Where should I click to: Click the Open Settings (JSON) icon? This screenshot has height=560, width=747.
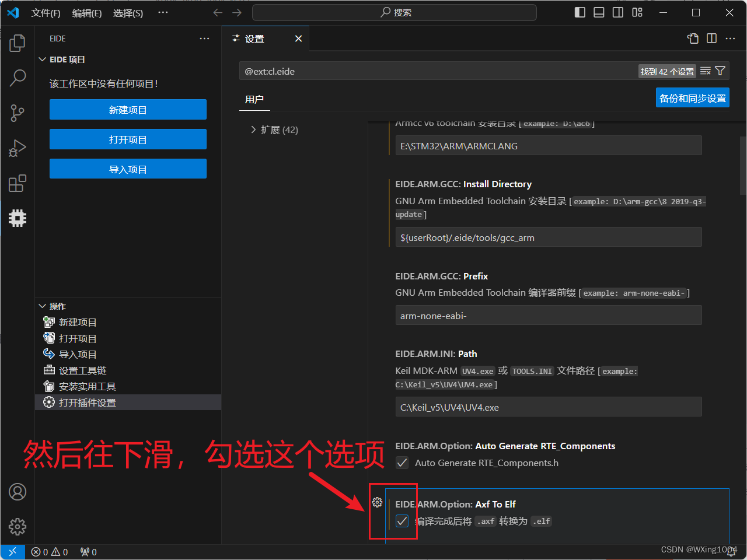pyautogui.click(x=693, y=38)
